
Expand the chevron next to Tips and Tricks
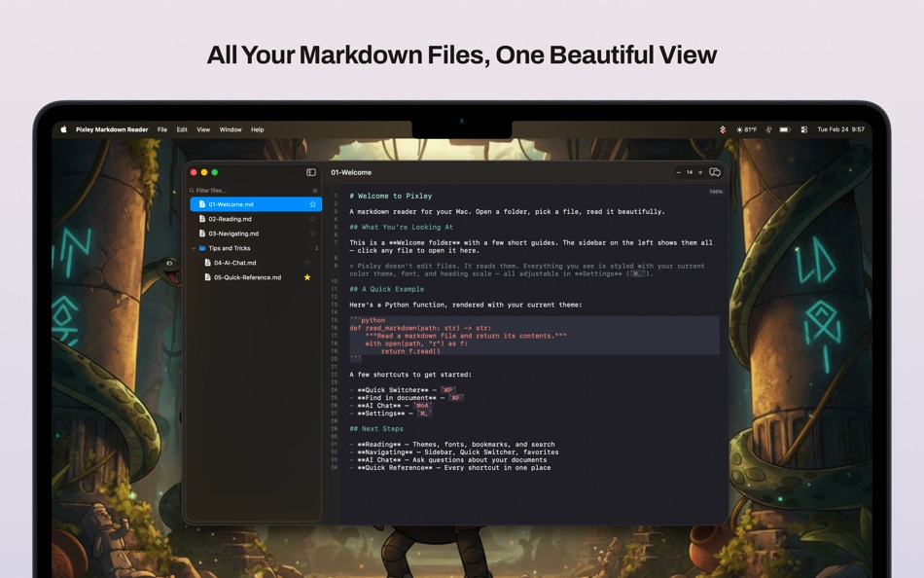[194, 248]
